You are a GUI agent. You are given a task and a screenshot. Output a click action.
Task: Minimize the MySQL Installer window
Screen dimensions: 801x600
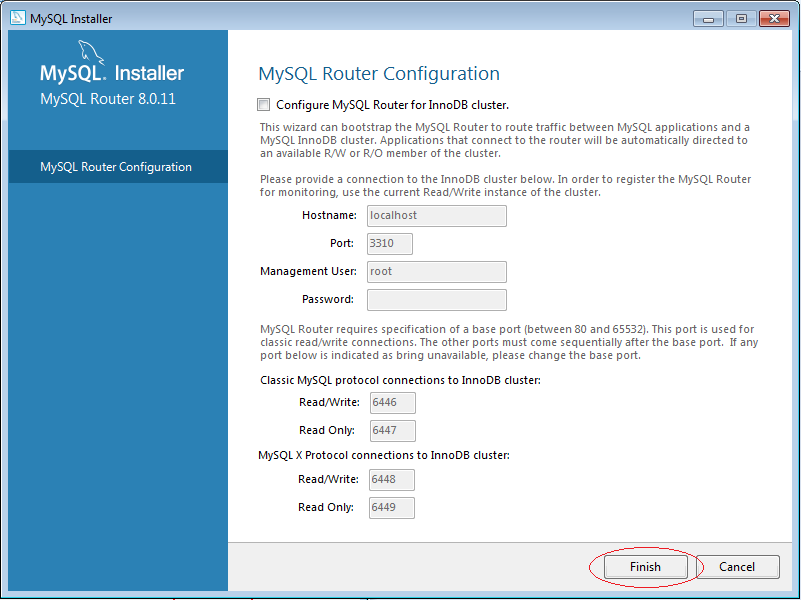click(x=708, y=19)
